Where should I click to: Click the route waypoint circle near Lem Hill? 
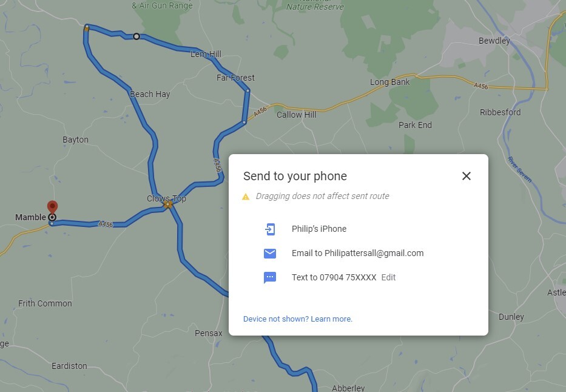pos(136,36)
